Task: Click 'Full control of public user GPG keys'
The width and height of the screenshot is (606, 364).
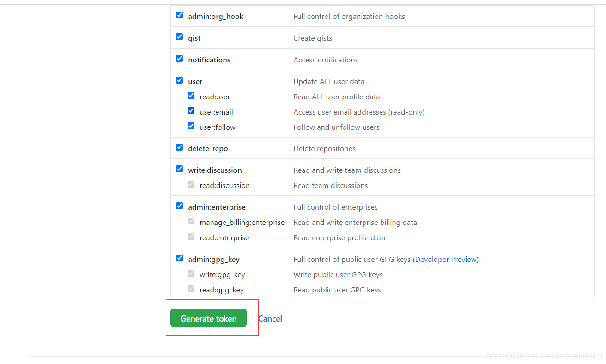Action: coord(352,260)
